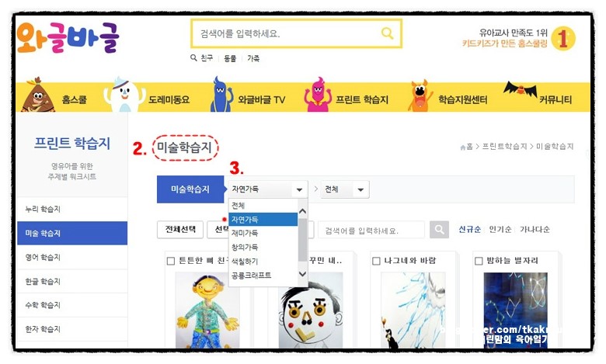
Task: Click the 와글바글 site logo
Action: (68, 37)
